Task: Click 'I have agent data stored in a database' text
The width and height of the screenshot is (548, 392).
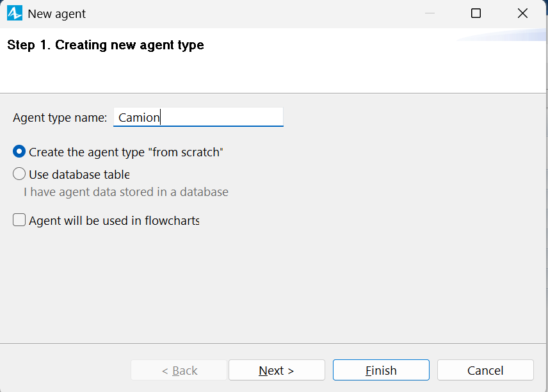Action: (x=126, y=192)
